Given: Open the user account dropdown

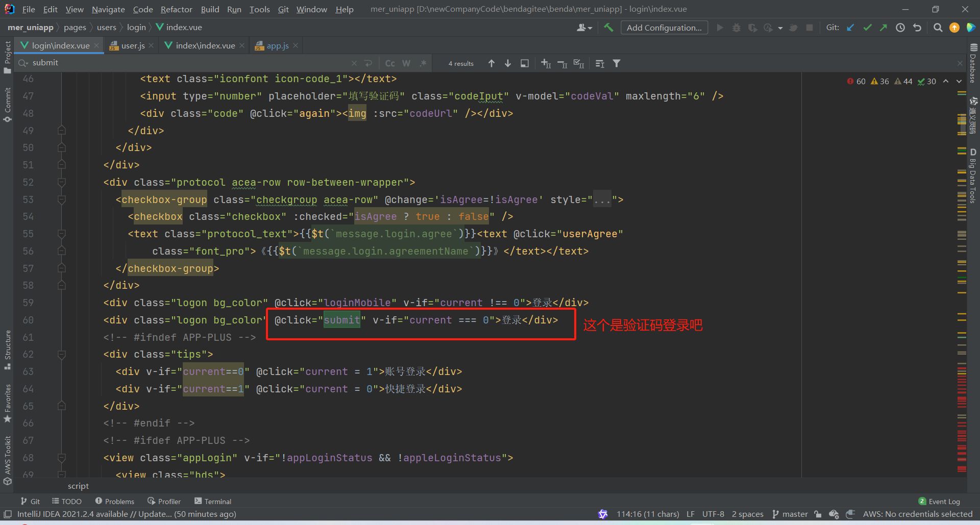Looking at the screenshot, I should 584,28.
